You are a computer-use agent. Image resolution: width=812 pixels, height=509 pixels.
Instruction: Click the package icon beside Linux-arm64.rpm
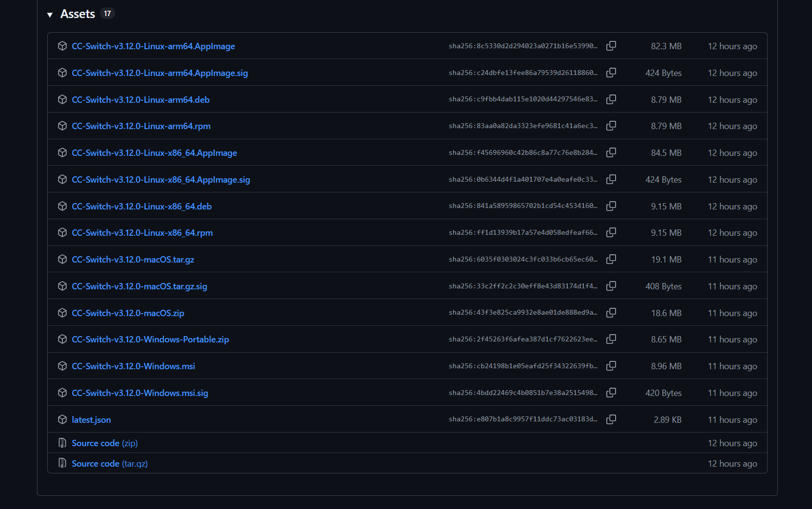point(62,126)
